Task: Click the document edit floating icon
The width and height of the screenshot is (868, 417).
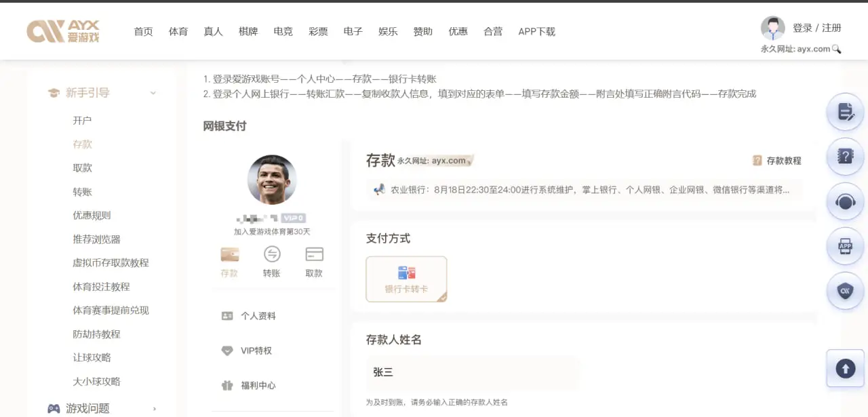Action: click(845, 112)
